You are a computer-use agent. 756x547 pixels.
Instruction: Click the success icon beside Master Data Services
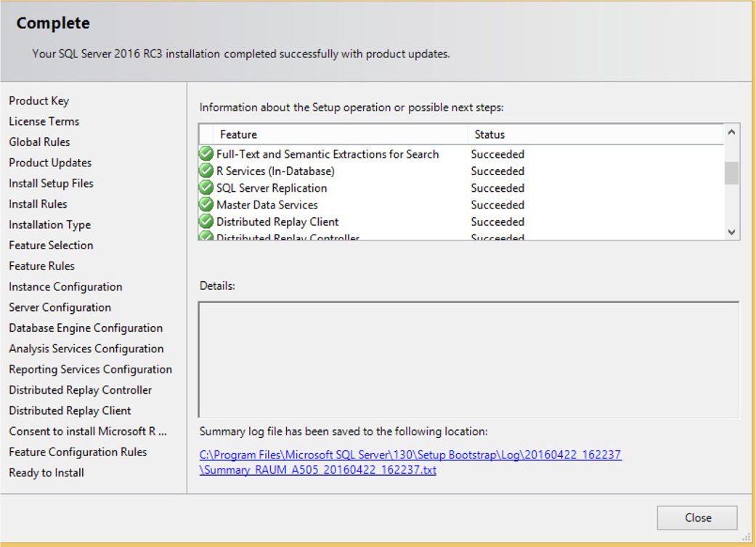pos(206,205)
